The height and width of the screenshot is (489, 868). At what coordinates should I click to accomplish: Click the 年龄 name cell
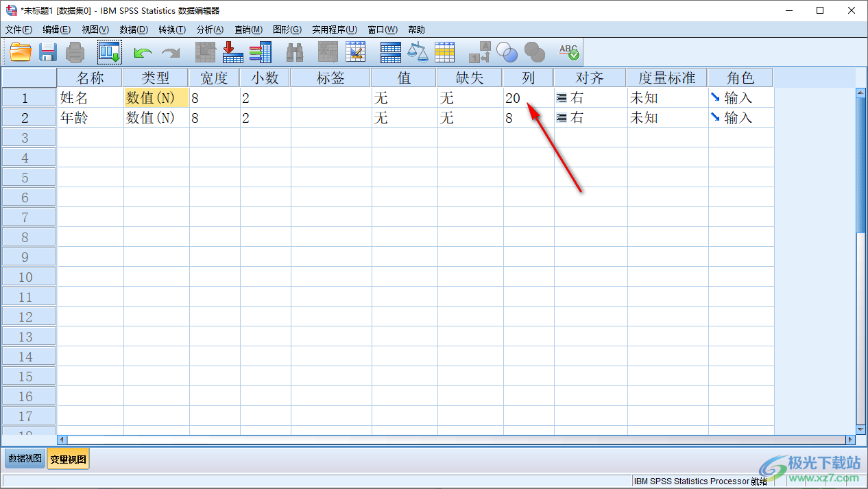90,117
